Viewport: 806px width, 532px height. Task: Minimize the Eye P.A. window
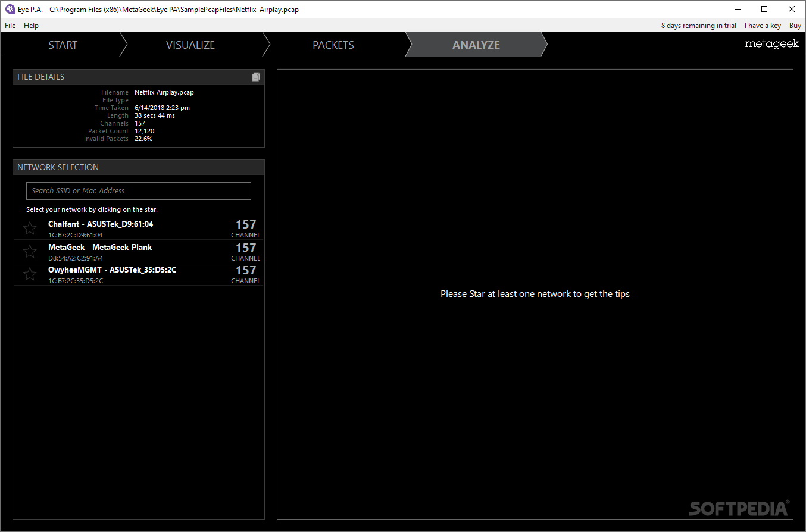738,9
